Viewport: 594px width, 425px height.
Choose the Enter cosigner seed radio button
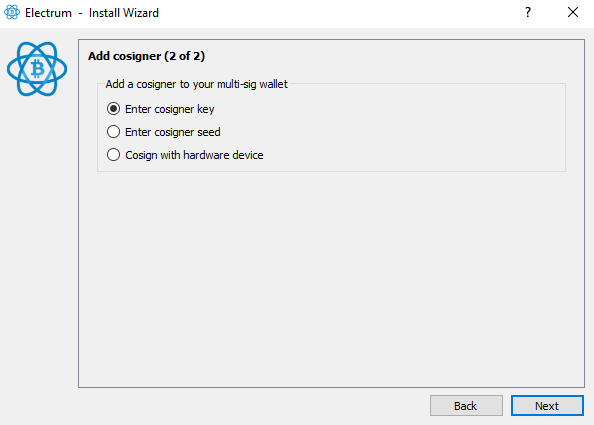(113, 132)
